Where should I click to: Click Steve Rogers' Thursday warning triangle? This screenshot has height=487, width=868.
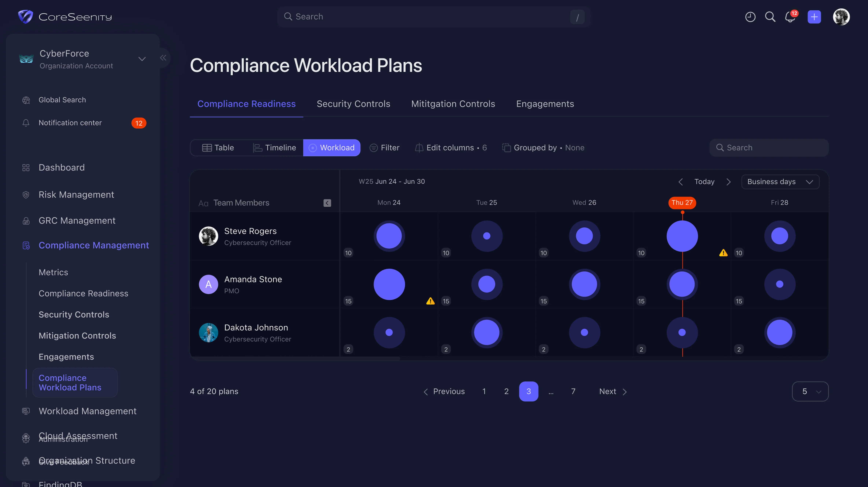click(x=723, y=253)
